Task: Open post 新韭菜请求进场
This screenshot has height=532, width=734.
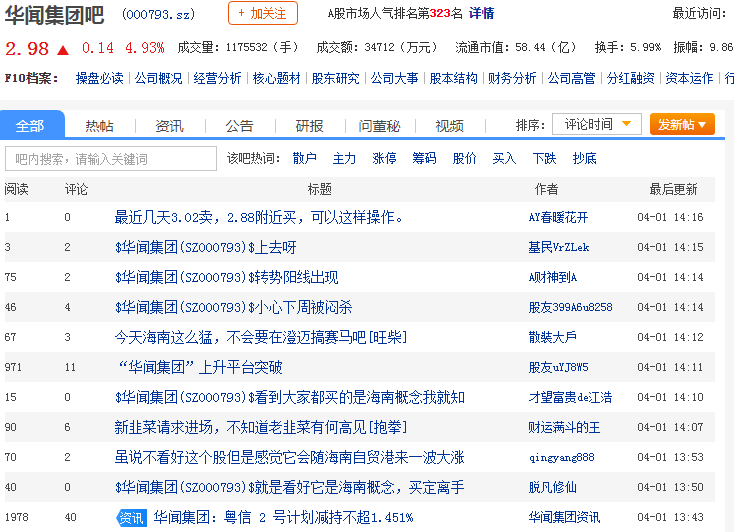Action: coord(261,427)
